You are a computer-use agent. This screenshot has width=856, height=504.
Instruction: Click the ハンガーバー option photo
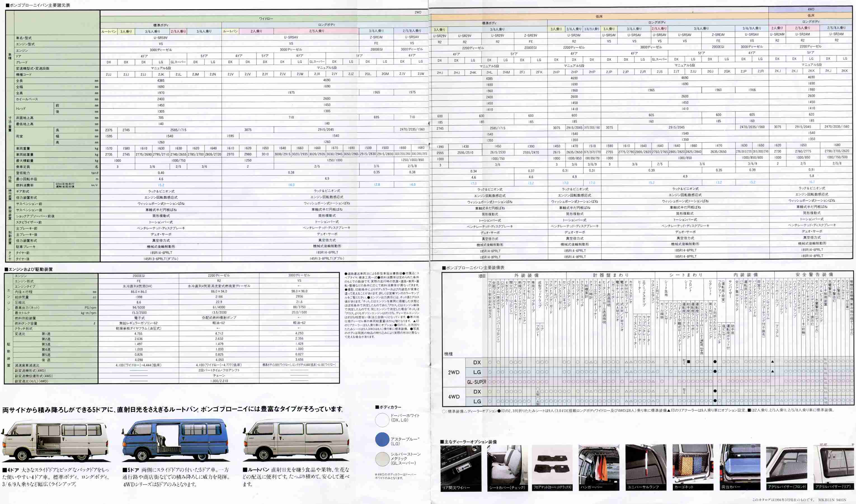(x=599, y=468)
